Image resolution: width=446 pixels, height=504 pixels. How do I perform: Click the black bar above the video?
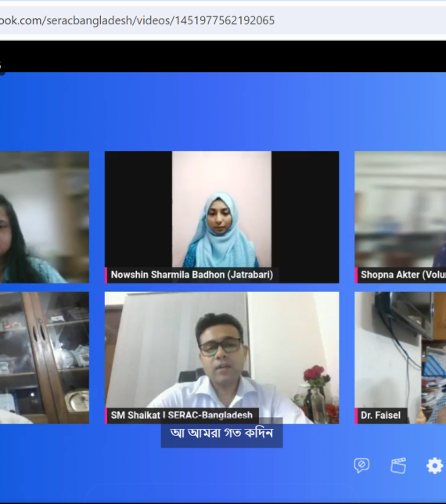223,56
